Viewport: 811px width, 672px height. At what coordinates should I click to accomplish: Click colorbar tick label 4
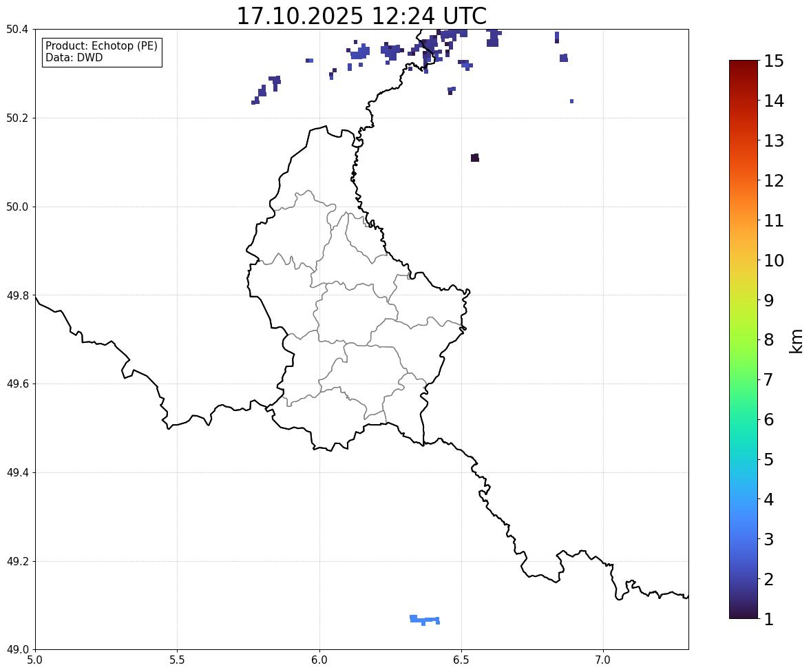tap(769, 499)
